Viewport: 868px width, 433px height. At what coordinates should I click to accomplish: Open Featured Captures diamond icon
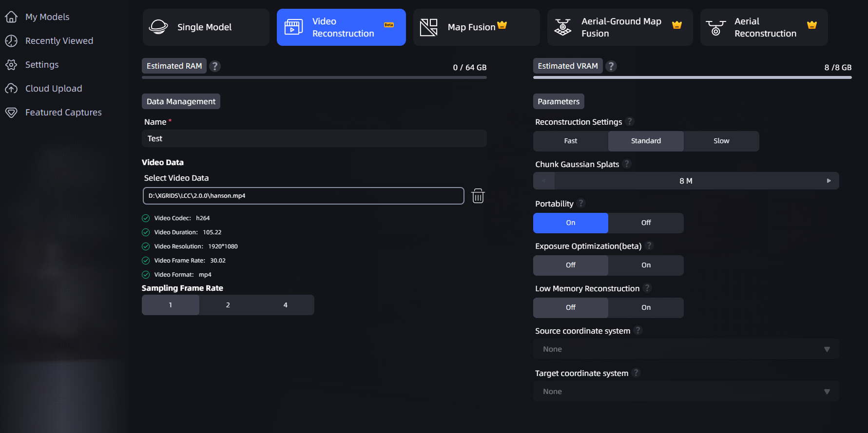(x=11, y=113)
